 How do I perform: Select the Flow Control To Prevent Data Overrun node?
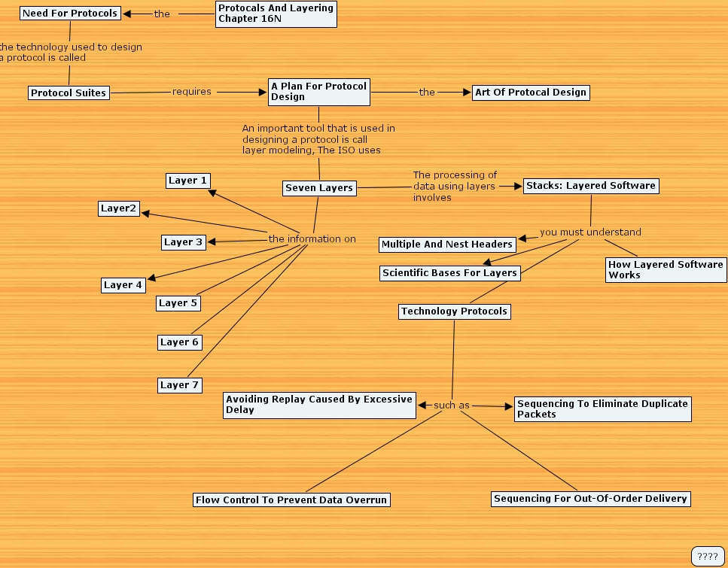pyautogui.click(x=291, y=499)
